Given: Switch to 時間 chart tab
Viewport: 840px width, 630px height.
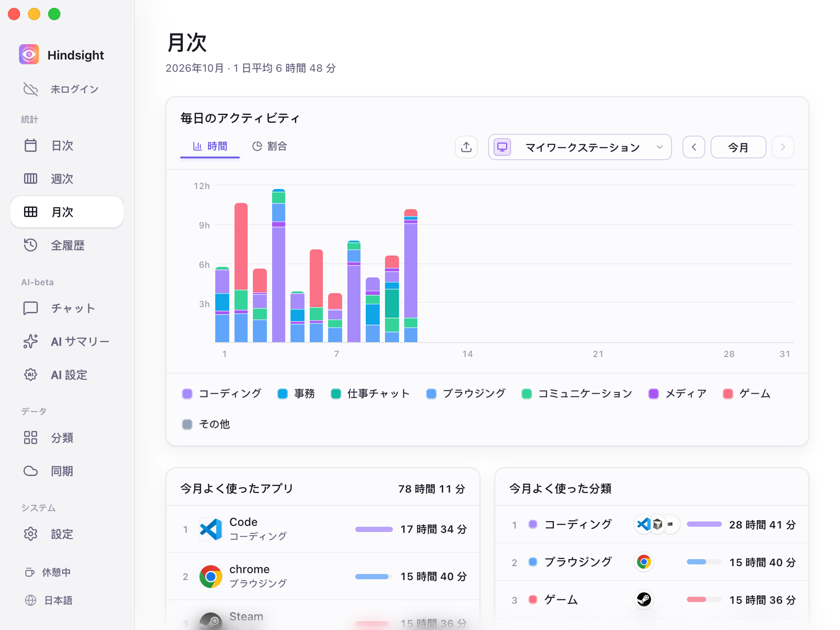Looking at the screenshot, I should (x=210, y=146).
